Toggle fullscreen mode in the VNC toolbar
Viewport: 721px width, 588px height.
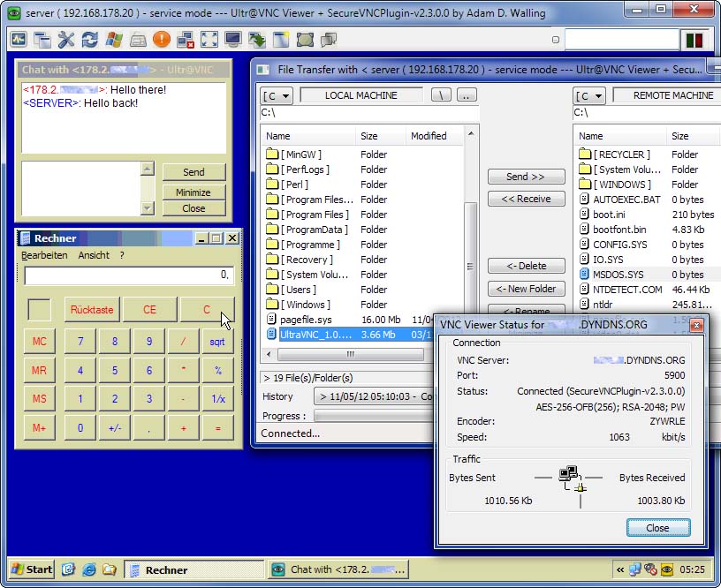(209, 40)
